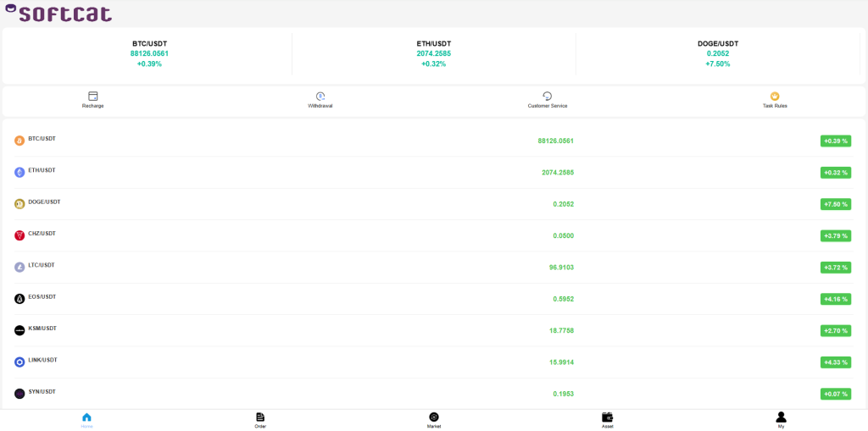
Task: Click the +0.32 % badge for ETH/USDT
Action: pyautogui.click(x=836, y=173)
